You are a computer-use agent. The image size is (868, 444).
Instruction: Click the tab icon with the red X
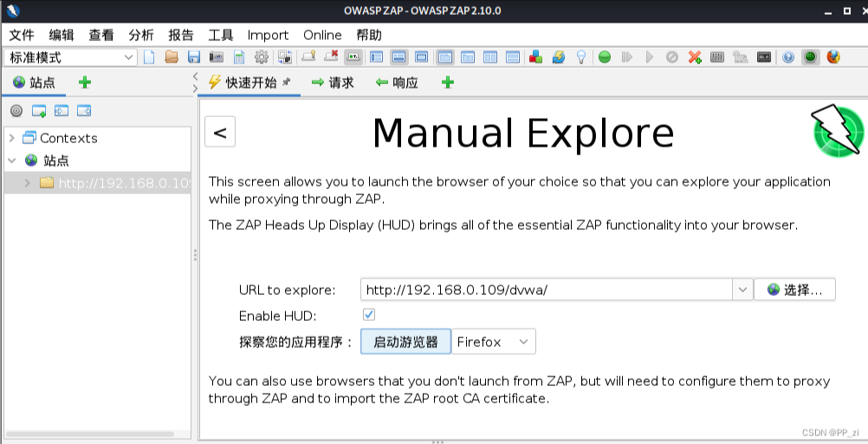331,56
